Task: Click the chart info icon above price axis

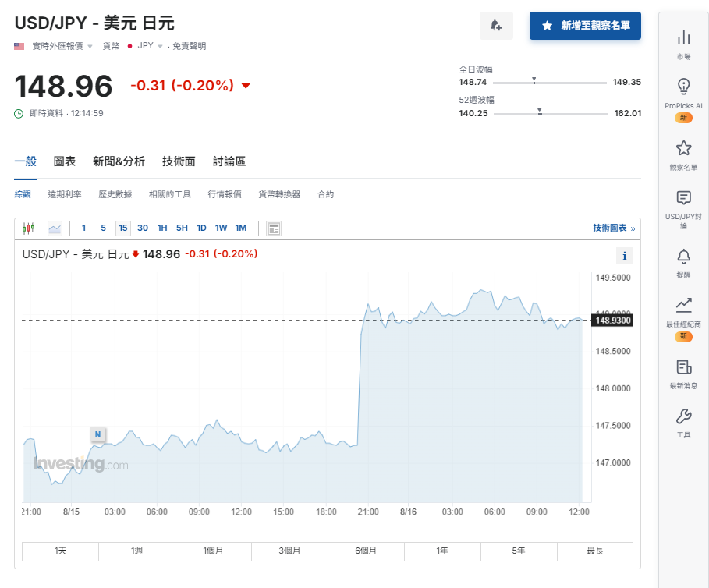Action: coord(624,255)
